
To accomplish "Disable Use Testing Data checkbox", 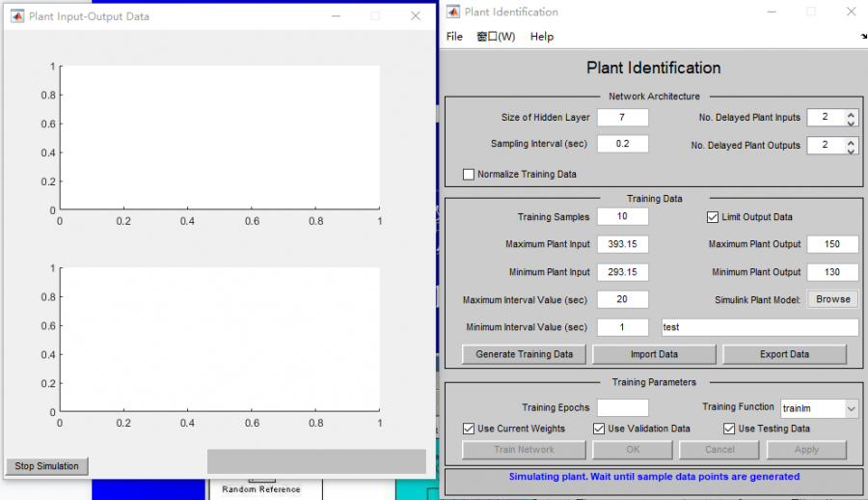I will (x=730, y=429).
